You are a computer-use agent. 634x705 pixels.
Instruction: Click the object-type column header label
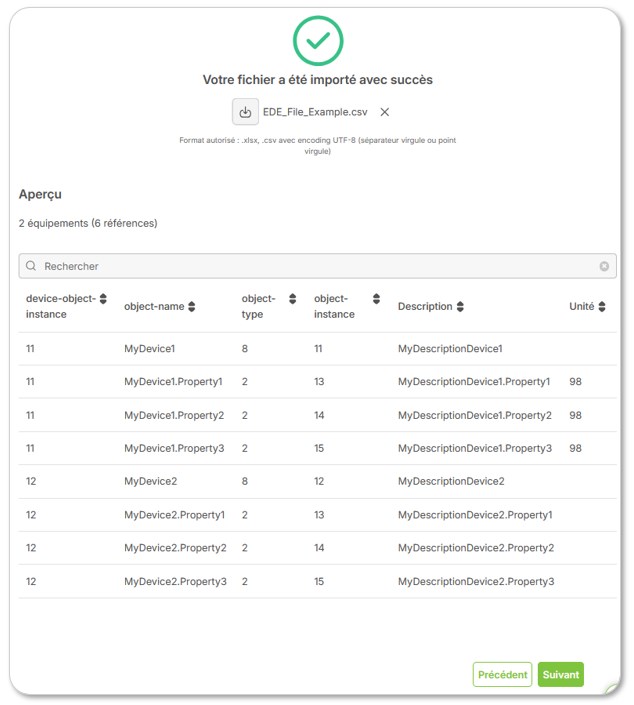(x=258, y=306)
